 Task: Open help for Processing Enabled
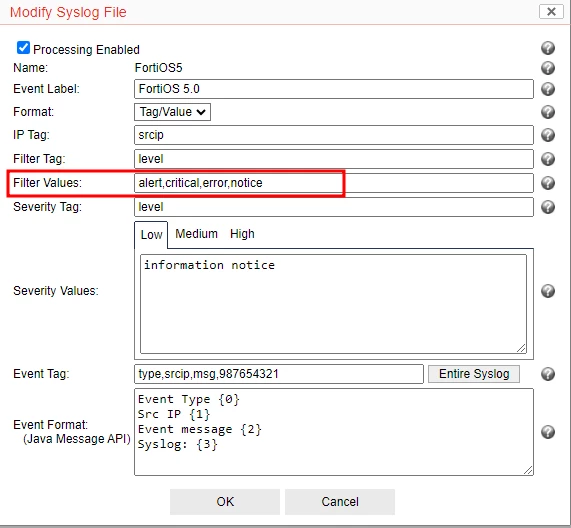coord(548,48)
